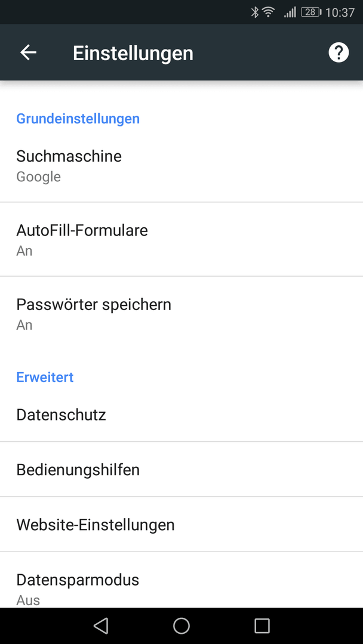
Task: Open Website-Einstellungen
Action: tap(181, 525)
